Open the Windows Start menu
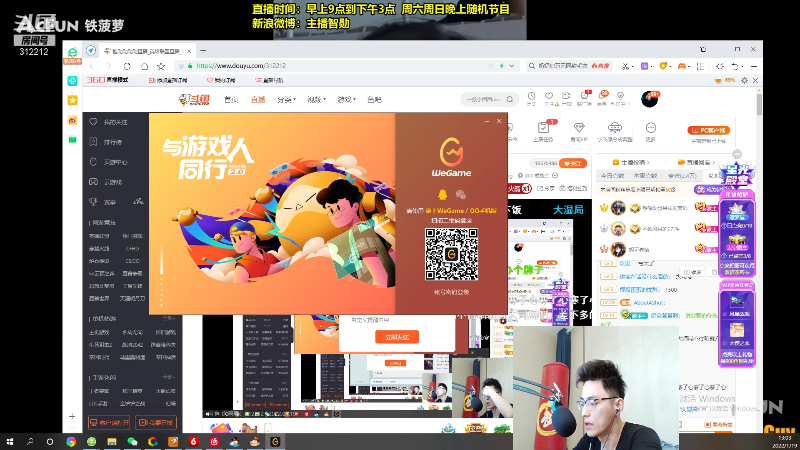 (x=10, y=442)
